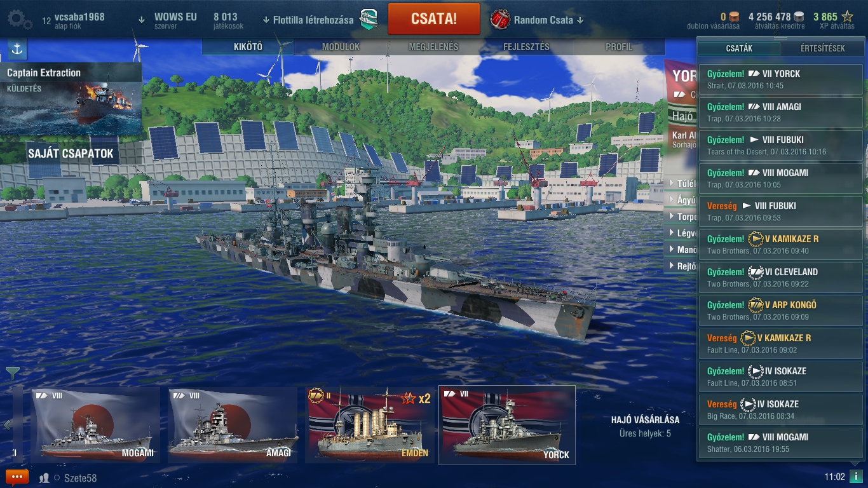Viewport: 868px width, 488px height.
Task: Switch to the MODULOK tab
Action: (x=341, y=47)
